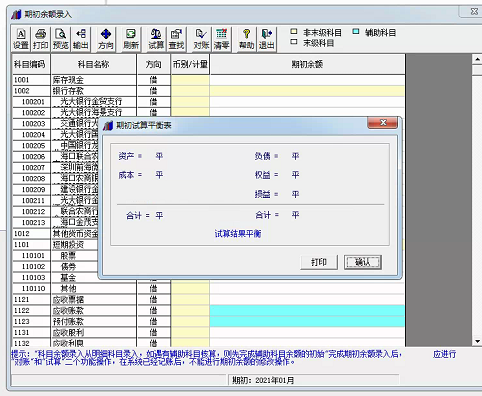
Task: Click the scrollbar down arrow
Action: point(477,341)
